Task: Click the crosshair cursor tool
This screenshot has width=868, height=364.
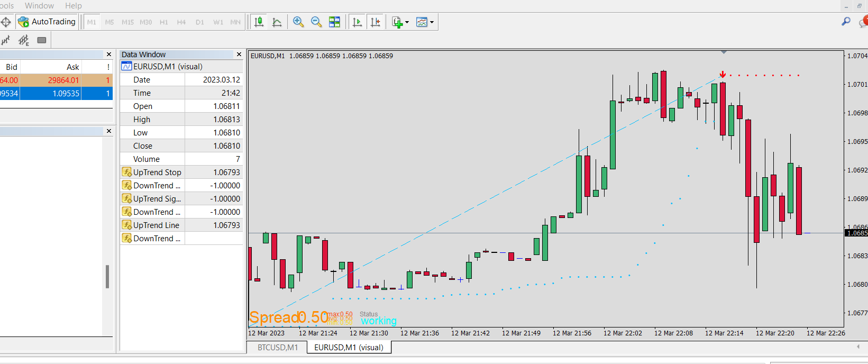Action: tap(6, 22)
